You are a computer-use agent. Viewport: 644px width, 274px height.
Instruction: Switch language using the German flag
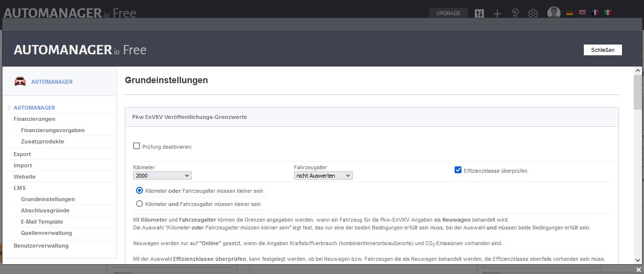coord(570,13)
